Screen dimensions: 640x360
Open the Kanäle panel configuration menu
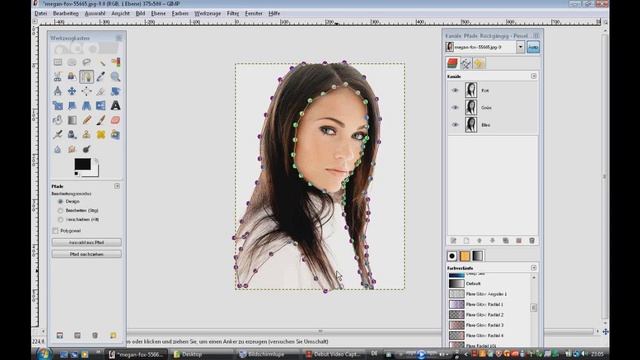533,76
